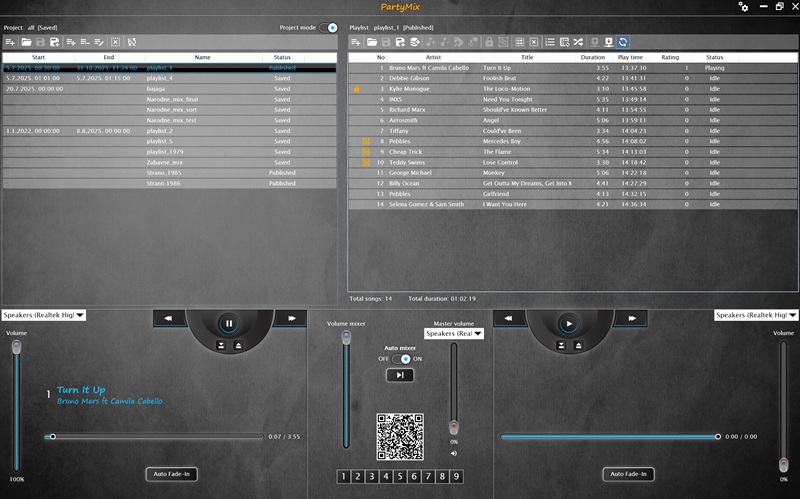Rewind the right deck
Image resolution: width=800 pixels, height=499 pixels.
(510, 319)
